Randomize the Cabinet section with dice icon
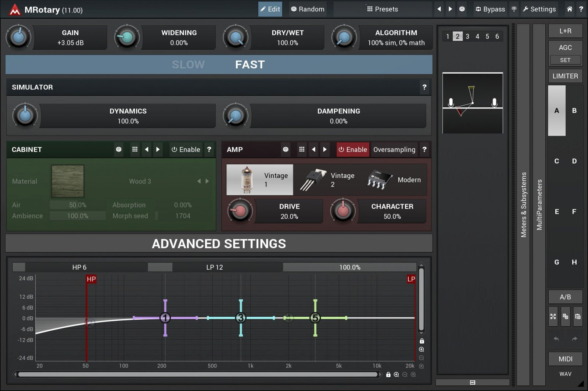 click(119, 149)
